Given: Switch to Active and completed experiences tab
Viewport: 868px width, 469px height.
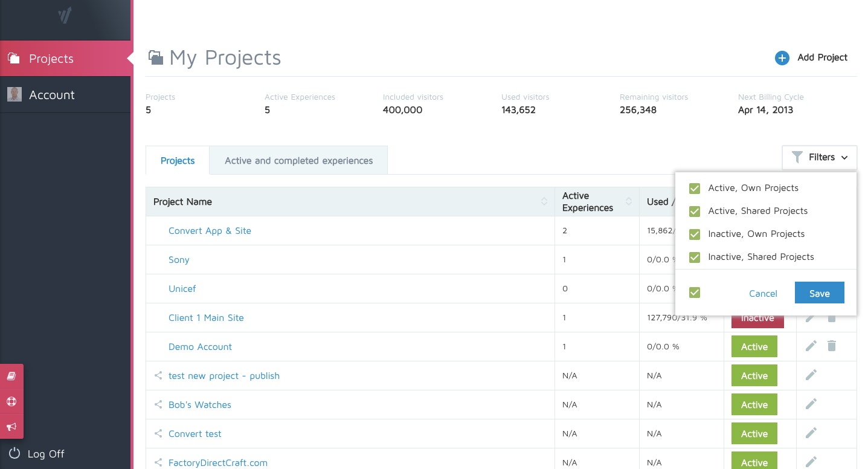Looking at the screenshot, I should click(x=298, y=161).
